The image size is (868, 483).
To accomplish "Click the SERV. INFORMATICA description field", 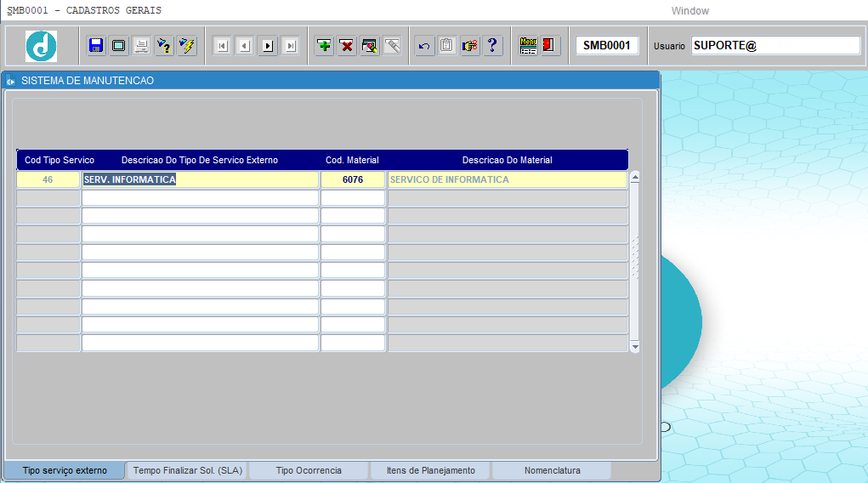I will 200,179.
